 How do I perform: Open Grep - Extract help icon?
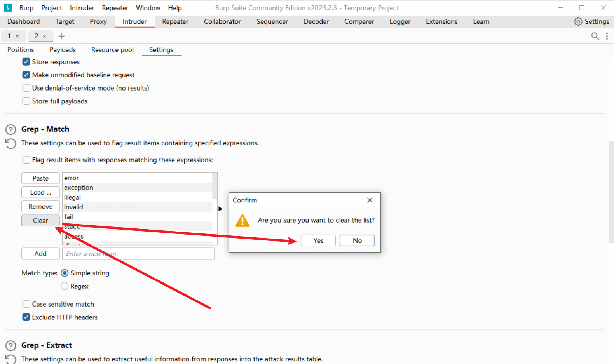pyautogui.click(x=11, y=346)
